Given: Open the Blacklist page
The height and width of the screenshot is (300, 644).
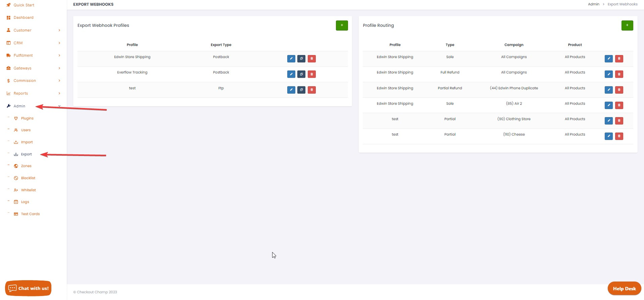Looking at the screenshot, I should [x=28, y=177].
